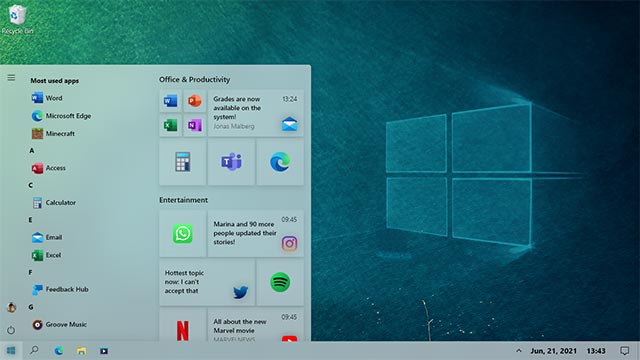
Task: Open the Action Center notifications icon
Action: click(x=624, y=351)
